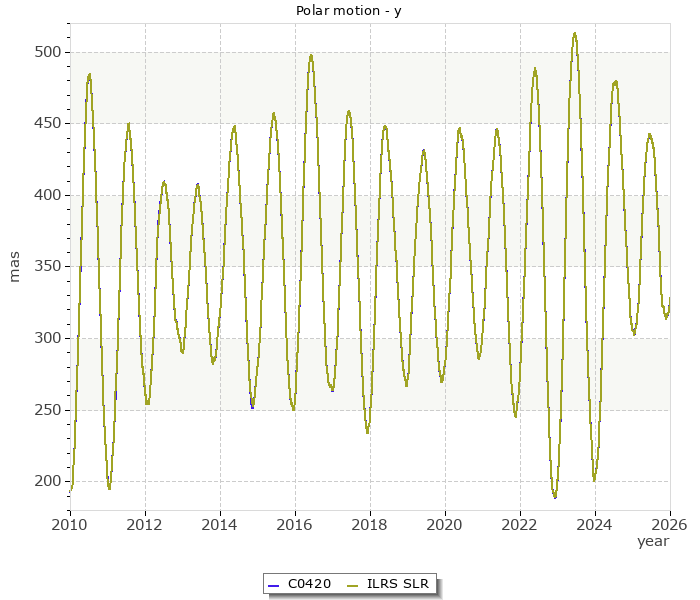Click the 2018 x-axis tick label
The image size is (700, 600).
(370, 523)
